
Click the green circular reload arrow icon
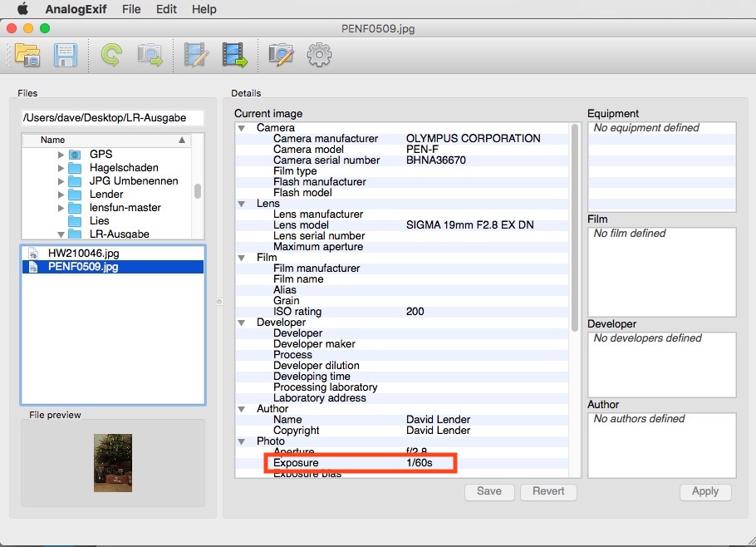pos(110,56)
